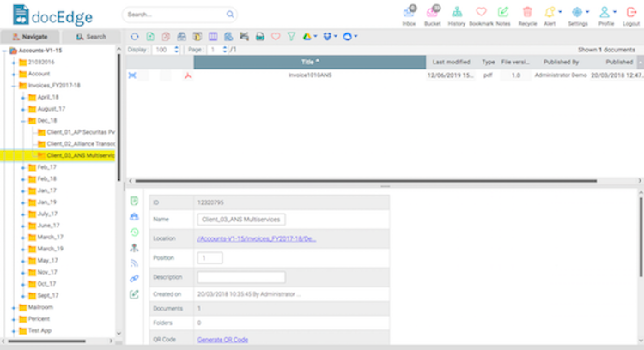Viewport: 644px width, 350px height.
Task: Sort by the Published By column header
Action: click(x=561, y=62)
